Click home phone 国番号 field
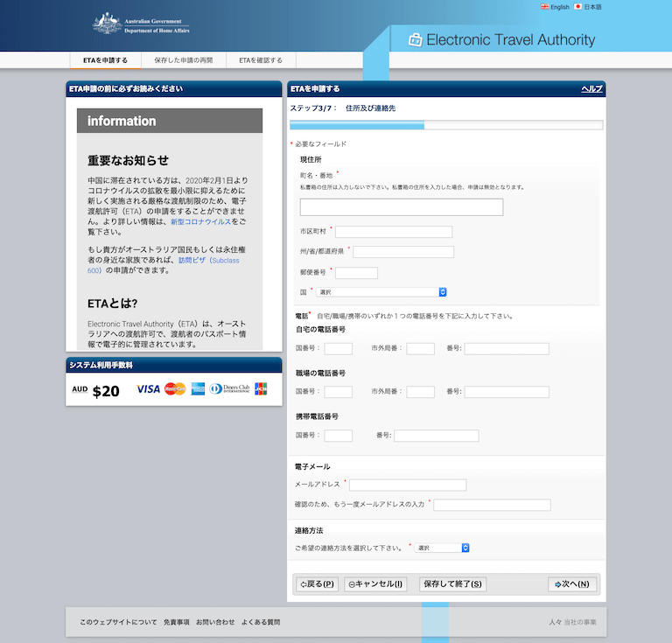 point(338,349)
